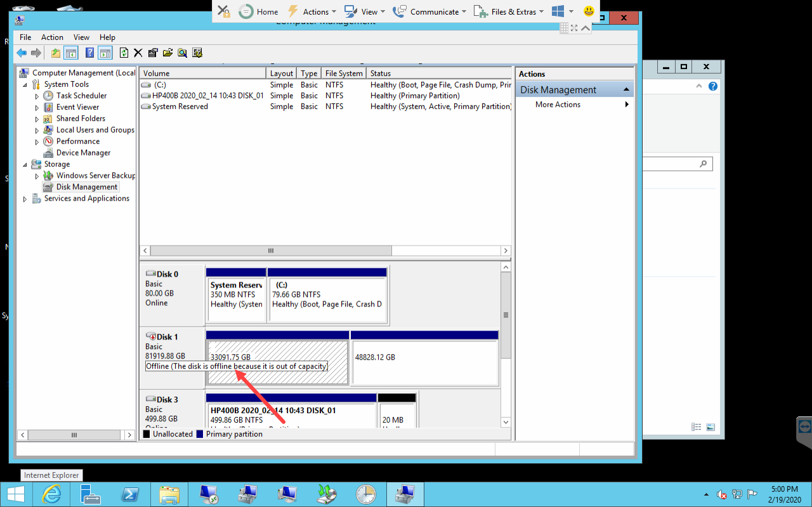Click the open folder toolbar icon
Image resolution: width=812 pixels, height=507 pixels.
pos(167,53)
